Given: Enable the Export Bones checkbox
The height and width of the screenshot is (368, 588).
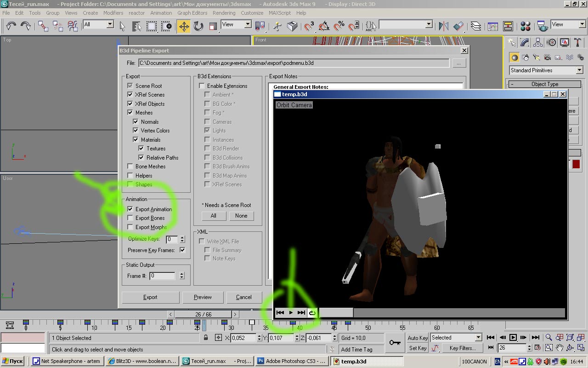Looking at the screenshot, I should [130, 218].
